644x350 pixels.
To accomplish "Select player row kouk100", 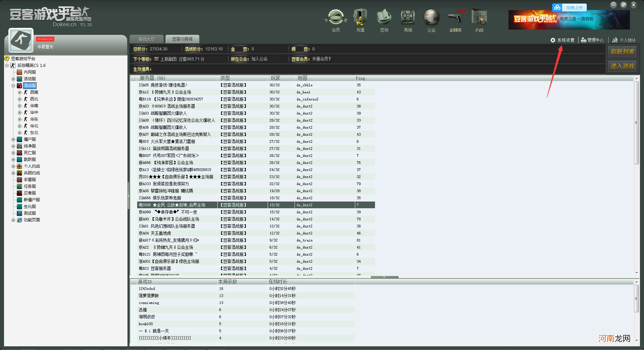I will pos(246,324).
